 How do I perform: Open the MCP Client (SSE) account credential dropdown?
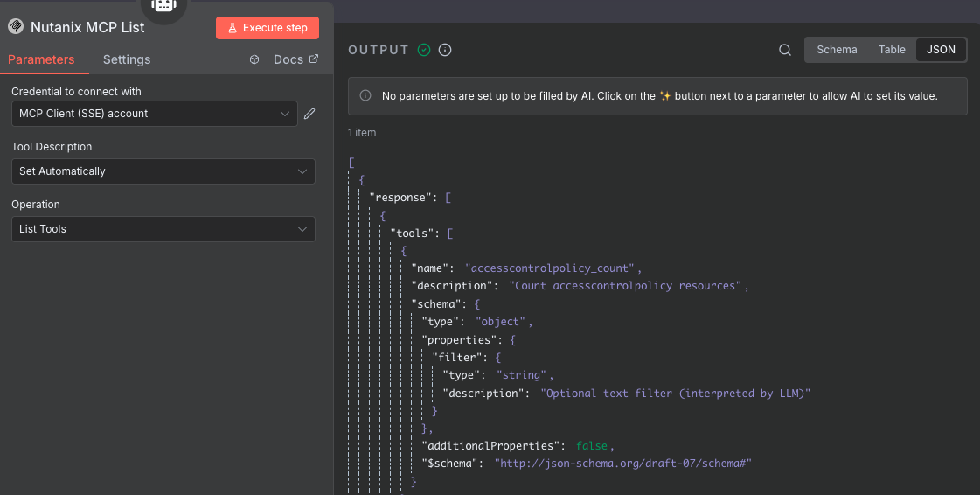[155, 114]
